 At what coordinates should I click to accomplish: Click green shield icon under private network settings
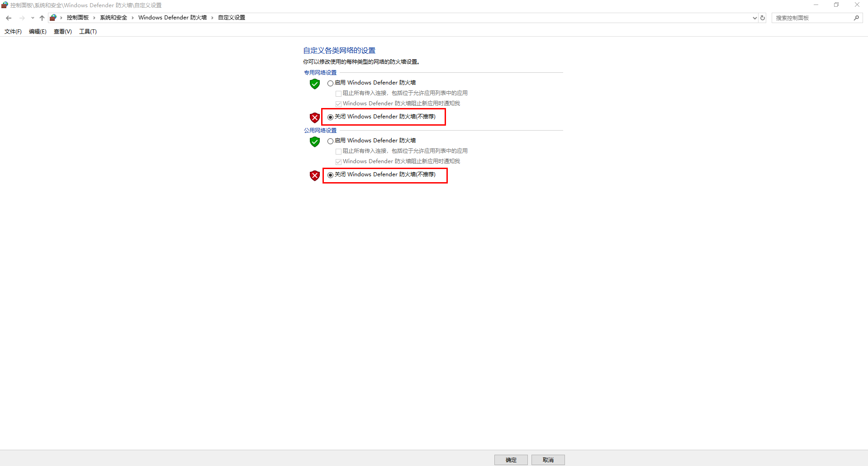point(315,84)
